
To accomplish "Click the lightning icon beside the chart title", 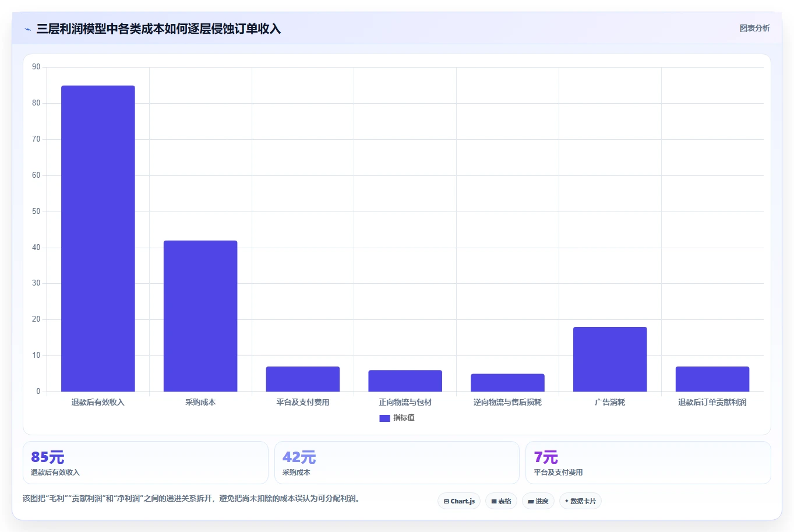I will [x=27, y=29].
